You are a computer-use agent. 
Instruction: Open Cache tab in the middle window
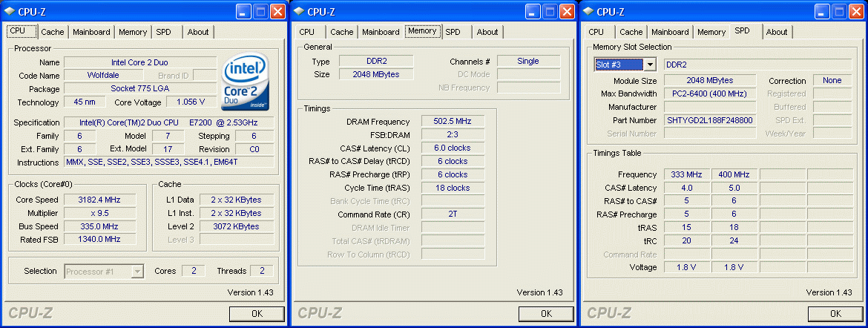tap(341, 32)
